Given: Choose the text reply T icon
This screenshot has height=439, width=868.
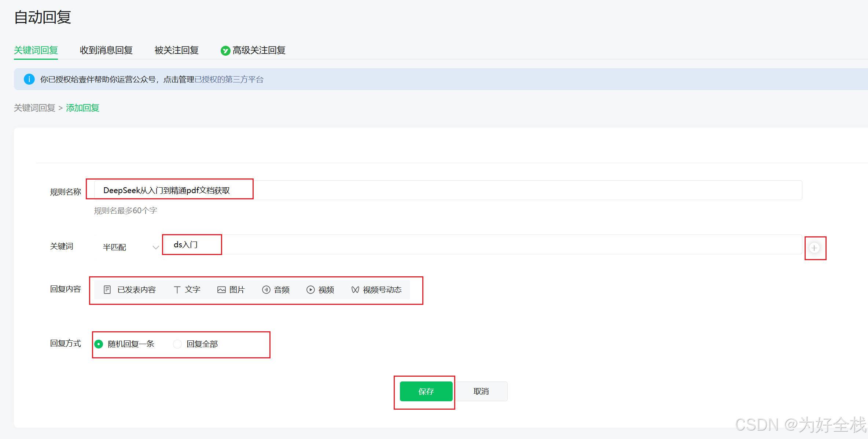Looking at the screenshot, I should click(177, 290).
